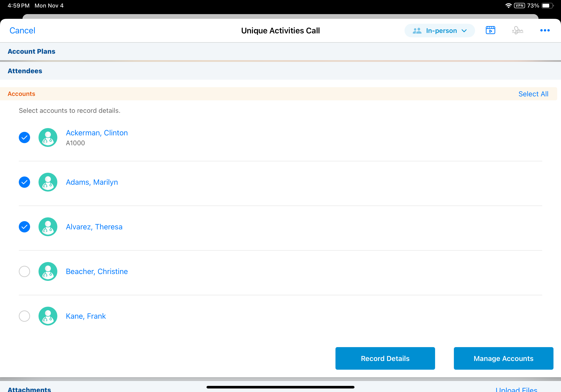Tap Beacher, Christine's doctor avatar icon
Image resolution: width=561 pixels, height=392 pixels.
point(48,271)
